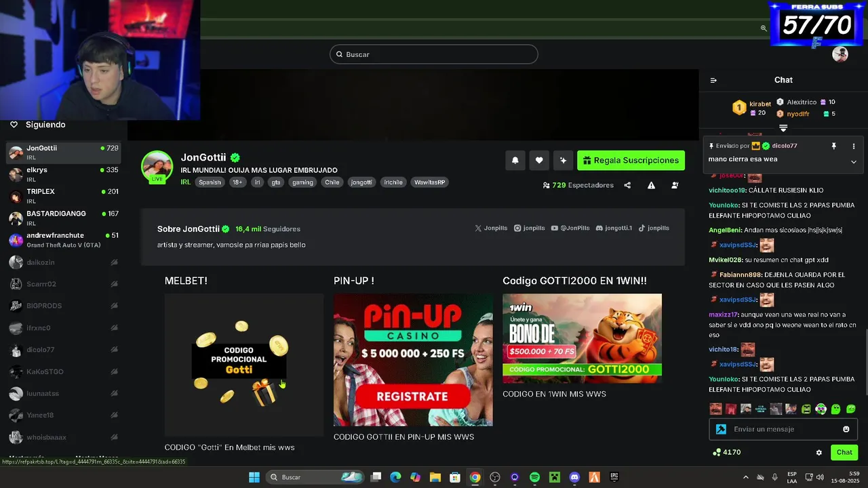The width and height of the screenshot is (868, 488).
Task: Open the TikTok jonpills link
Action: 654,228
